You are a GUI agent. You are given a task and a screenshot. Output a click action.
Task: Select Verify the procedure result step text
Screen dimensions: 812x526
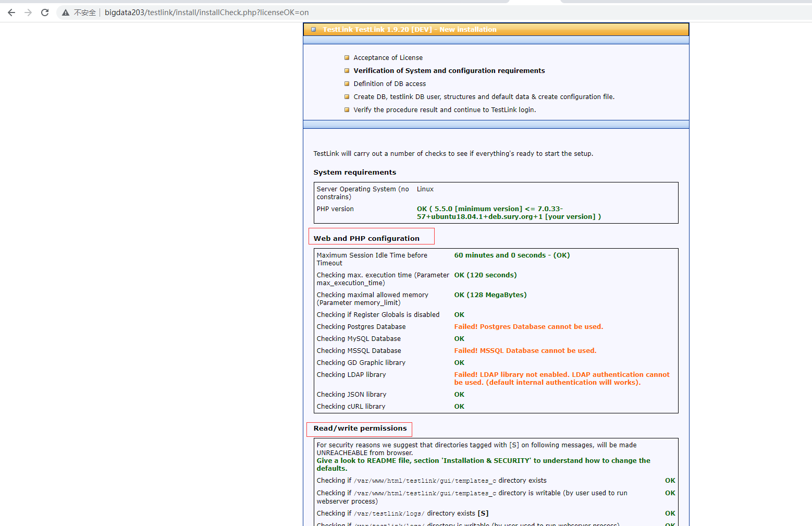pos(445,110)
